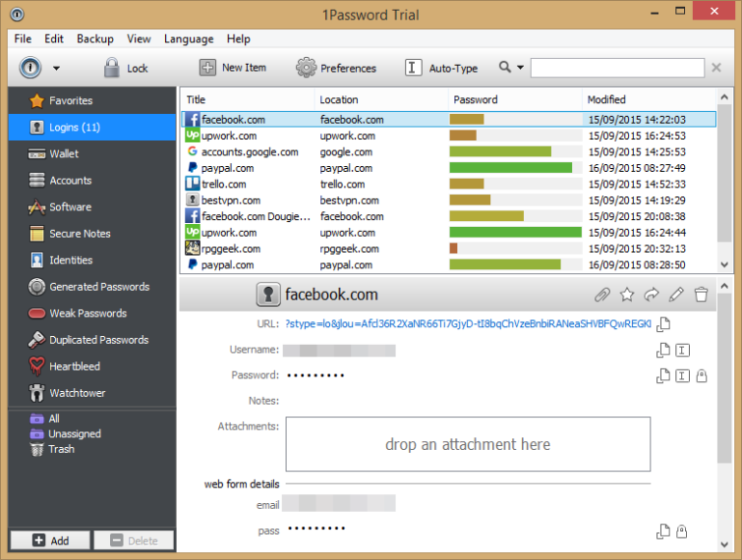Copy the password with its copy icon

[x=663, y=375]
